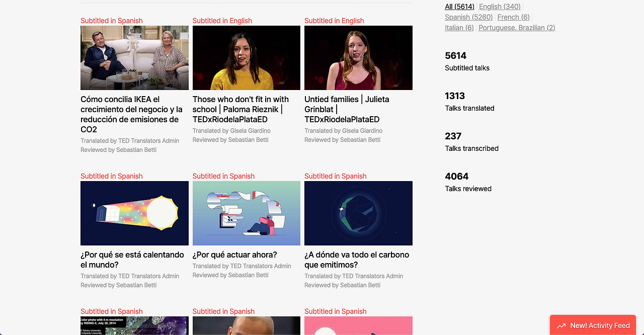
Task: Open title 'Untied families | Julieta Grinblat'
Action: (347, 109)
